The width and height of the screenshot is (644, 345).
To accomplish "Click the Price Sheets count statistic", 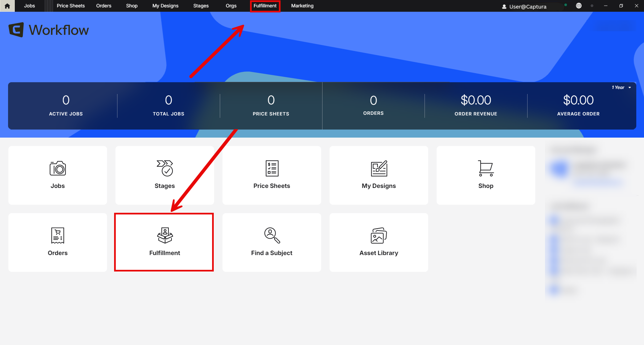I will tap(271, 106).
